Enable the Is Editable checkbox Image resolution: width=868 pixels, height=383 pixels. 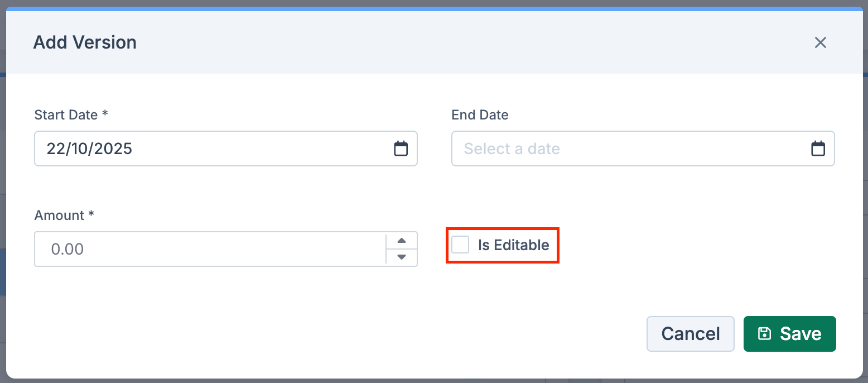460,245
